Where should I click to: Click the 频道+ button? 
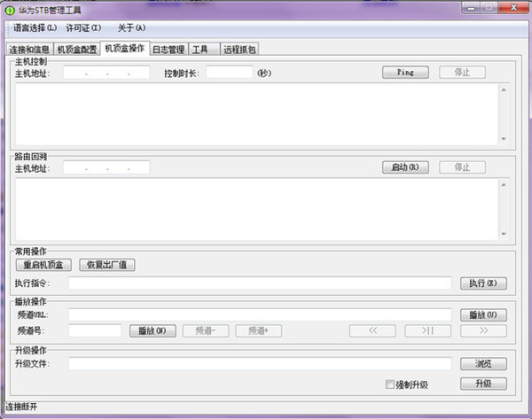pyautogui.click(x=259, y=330)
